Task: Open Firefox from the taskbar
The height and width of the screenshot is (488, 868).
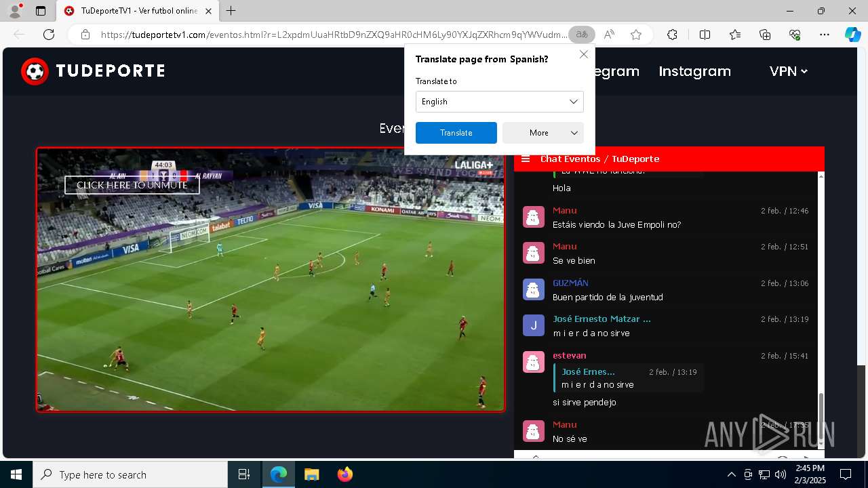Action: (x=345, y=474)
